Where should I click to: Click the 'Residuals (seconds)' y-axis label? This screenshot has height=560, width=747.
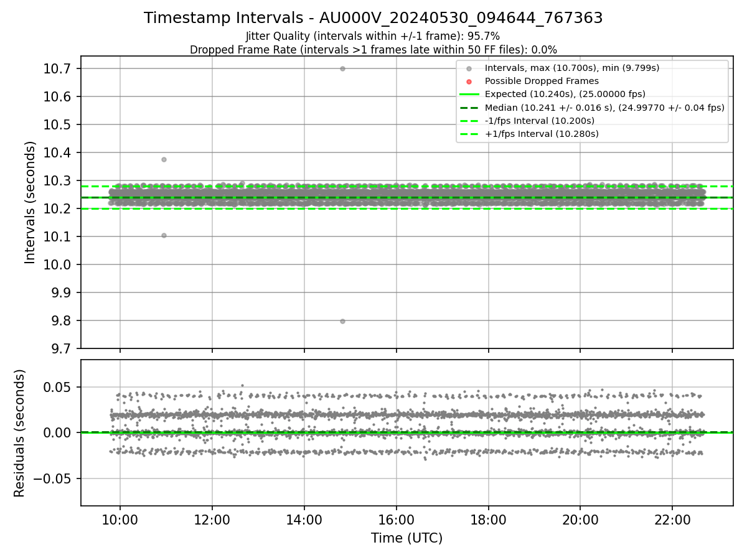coord(20,433)
